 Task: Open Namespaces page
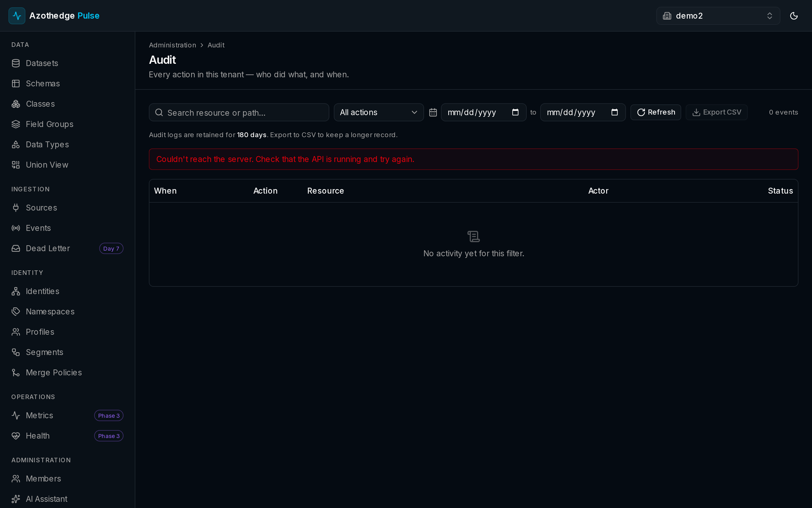point(67,312)
